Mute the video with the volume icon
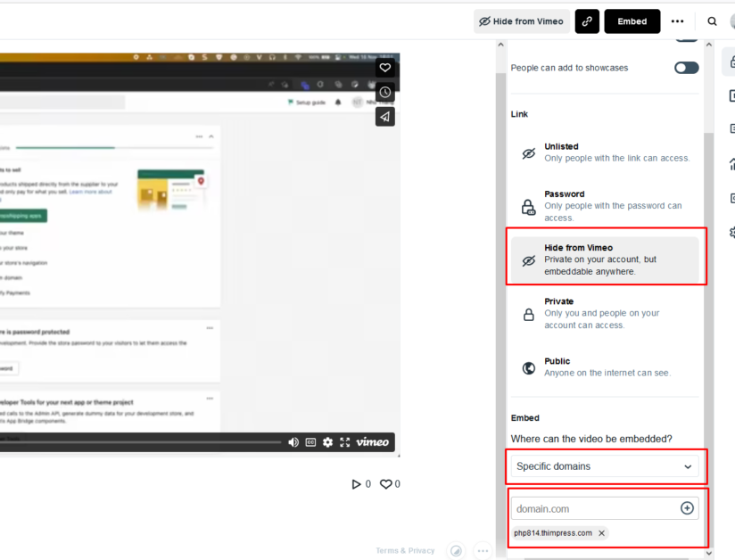The image size is (735, 560). [293, 442]
